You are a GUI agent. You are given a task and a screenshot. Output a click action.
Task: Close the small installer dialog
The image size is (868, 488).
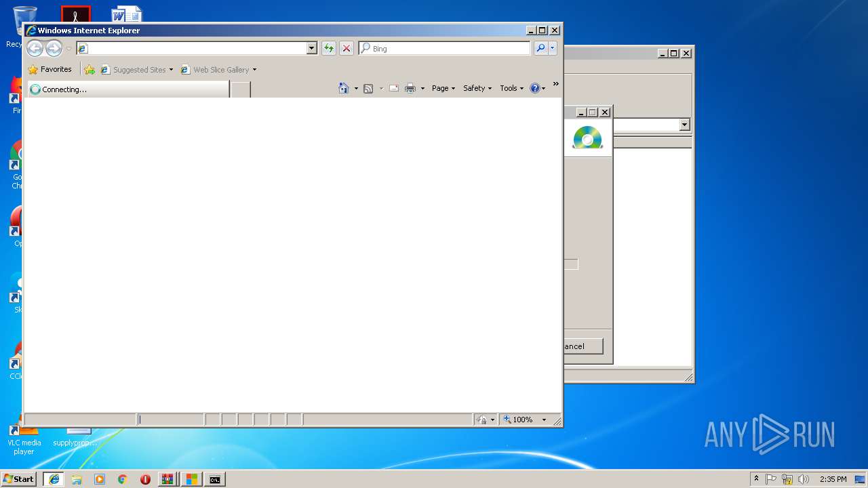click(605, 112)
